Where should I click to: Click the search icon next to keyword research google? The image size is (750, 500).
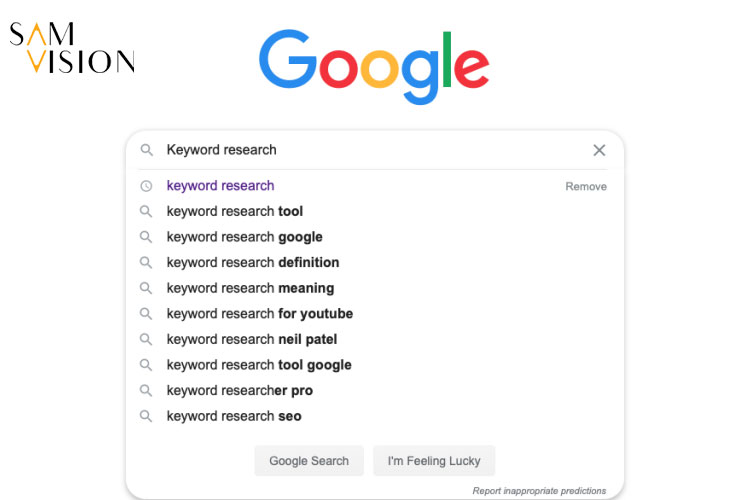pos(146,237)
